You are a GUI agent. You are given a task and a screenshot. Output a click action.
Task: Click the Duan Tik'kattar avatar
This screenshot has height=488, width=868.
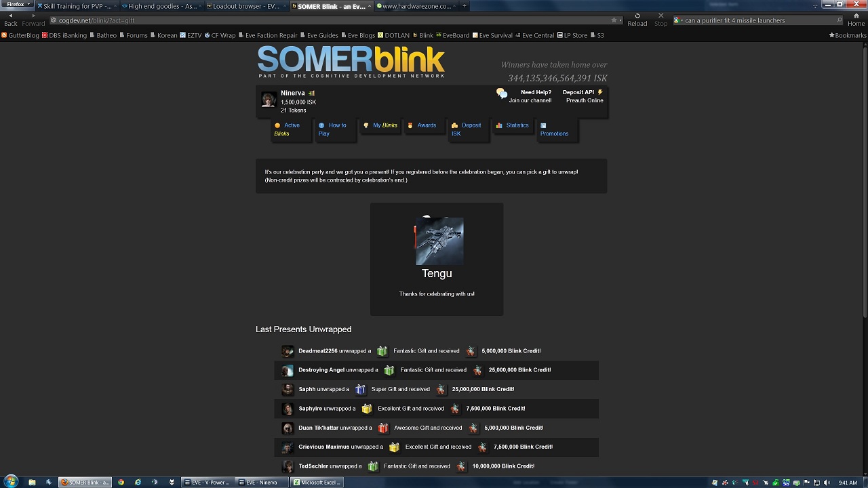click(x=288, y=428)
